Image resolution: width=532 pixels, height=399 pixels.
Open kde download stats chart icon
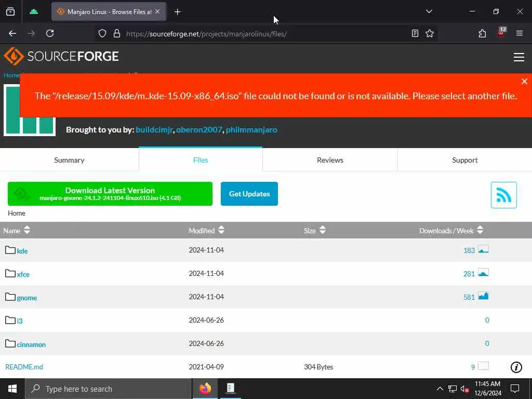[x=483, y=249]
